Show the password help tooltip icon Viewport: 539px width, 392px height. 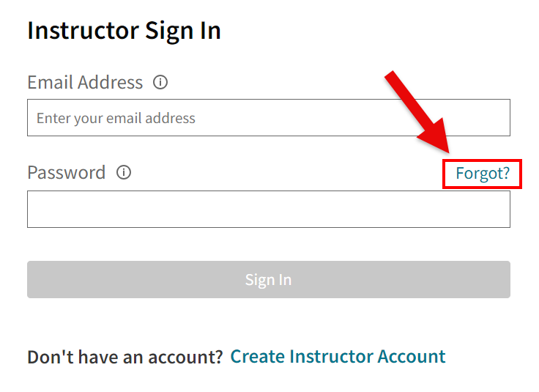click(x=124, y=173)
